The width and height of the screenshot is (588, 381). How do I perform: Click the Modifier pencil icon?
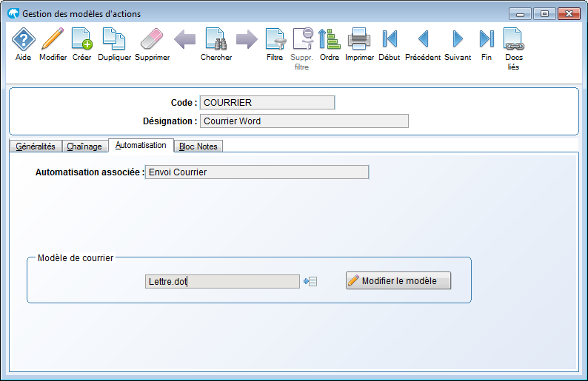click(53, 39)
